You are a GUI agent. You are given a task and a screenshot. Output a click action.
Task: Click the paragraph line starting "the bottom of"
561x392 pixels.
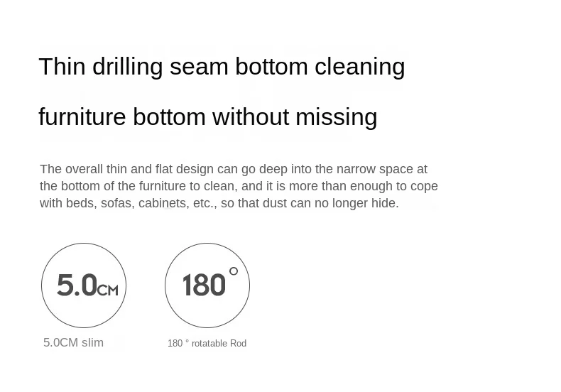pos(239,186)
